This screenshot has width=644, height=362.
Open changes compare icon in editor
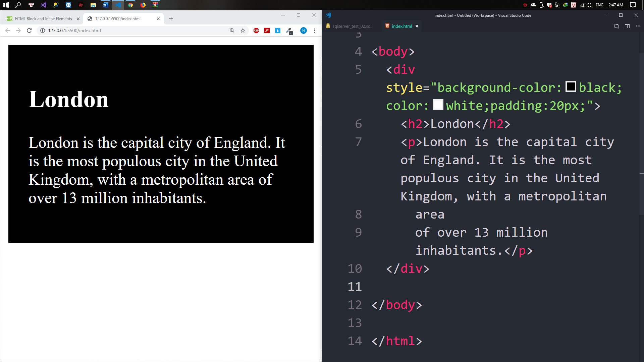pos(616,26)
